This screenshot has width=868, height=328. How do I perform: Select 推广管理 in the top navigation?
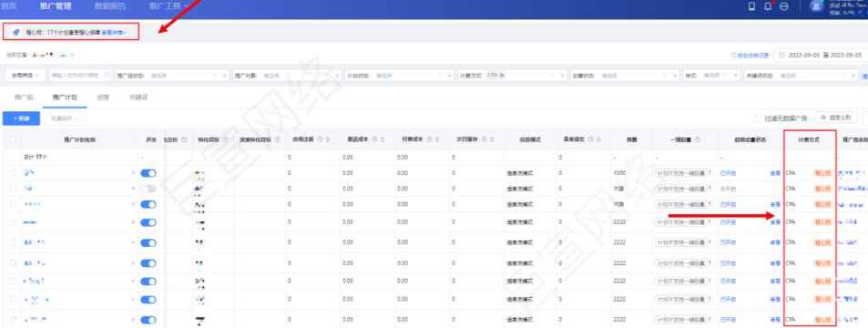point(56,6)
